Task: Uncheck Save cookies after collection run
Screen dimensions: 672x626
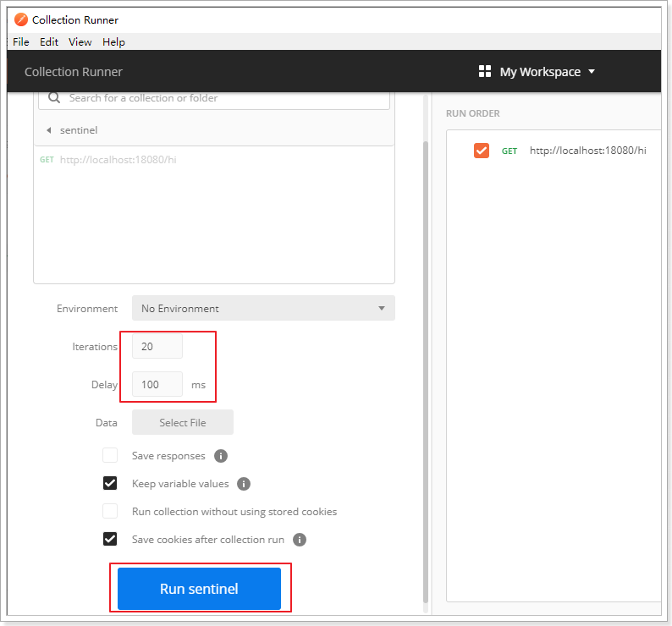Action: point(110,540)
